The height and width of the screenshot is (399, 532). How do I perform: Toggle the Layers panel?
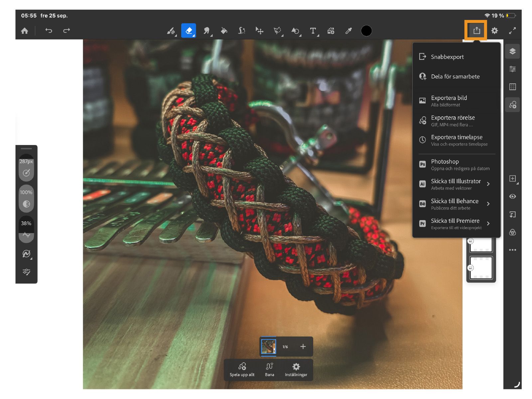[512, 51]
